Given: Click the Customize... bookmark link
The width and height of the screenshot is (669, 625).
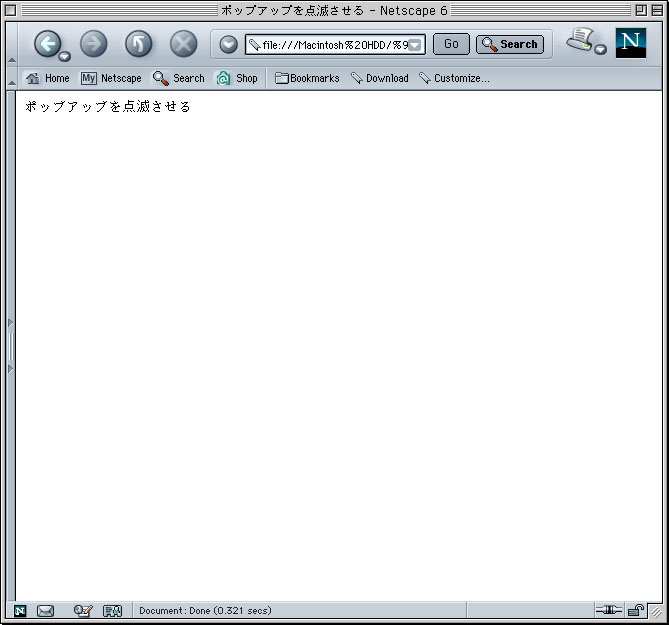Looking at the screenshot, I should pos(454,78).
